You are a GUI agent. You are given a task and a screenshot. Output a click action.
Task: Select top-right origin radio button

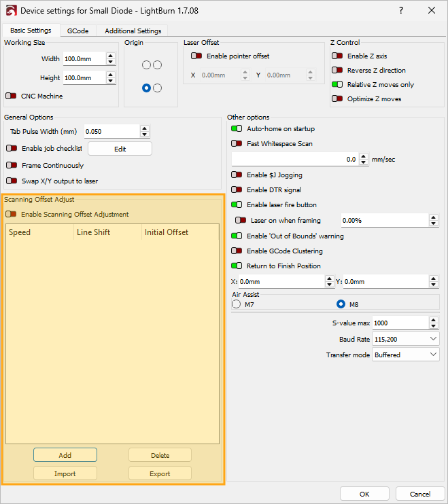point(157,65)
